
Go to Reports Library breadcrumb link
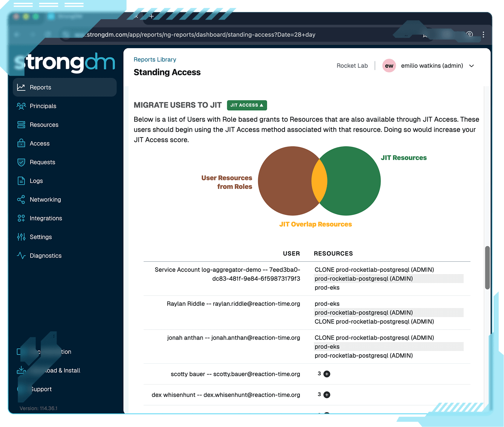click(x=155, y=59)
